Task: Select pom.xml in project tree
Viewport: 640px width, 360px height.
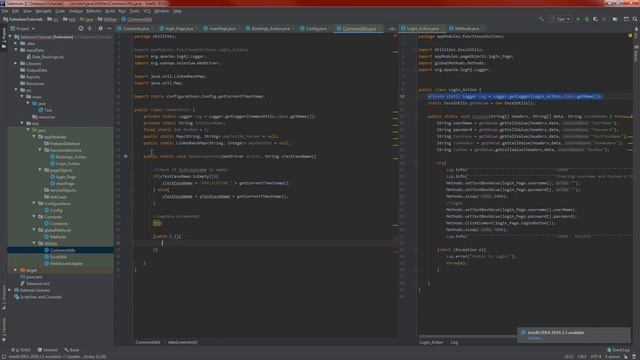Action: pos(31,277)
